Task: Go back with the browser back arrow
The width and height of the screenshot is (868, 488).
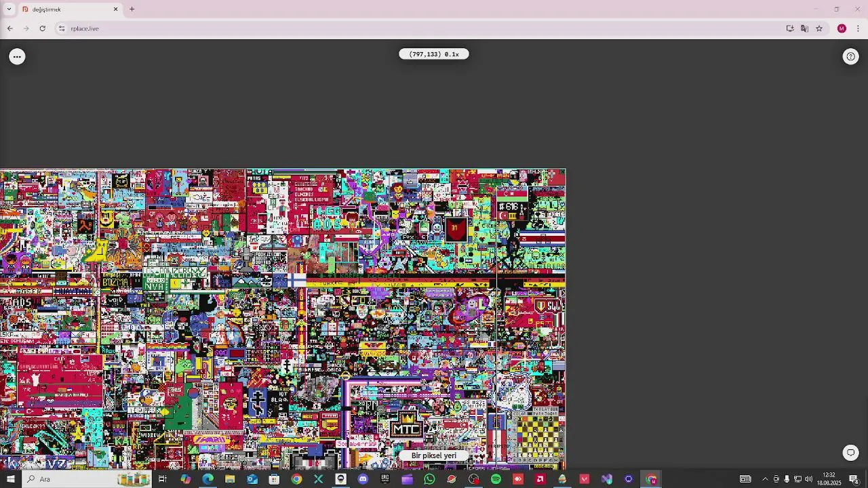Action: pos(9,28)
